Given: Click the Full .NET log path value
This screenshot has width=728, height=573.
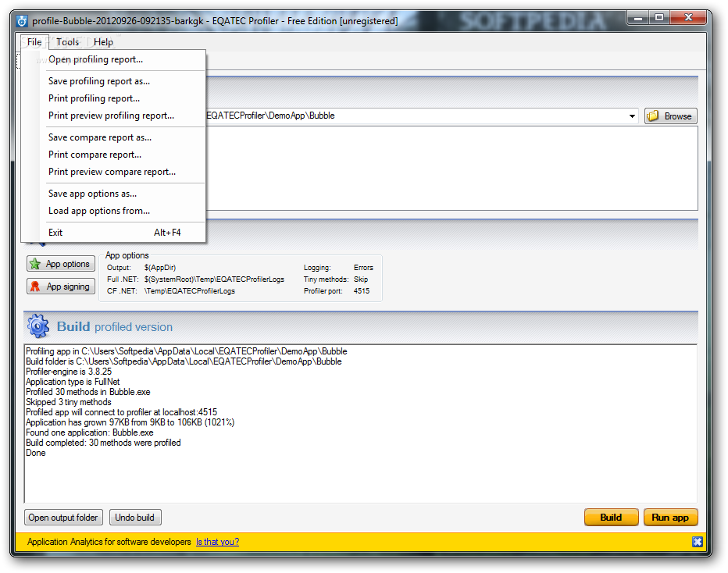Looking at the screenshot, I should (214, 279).
